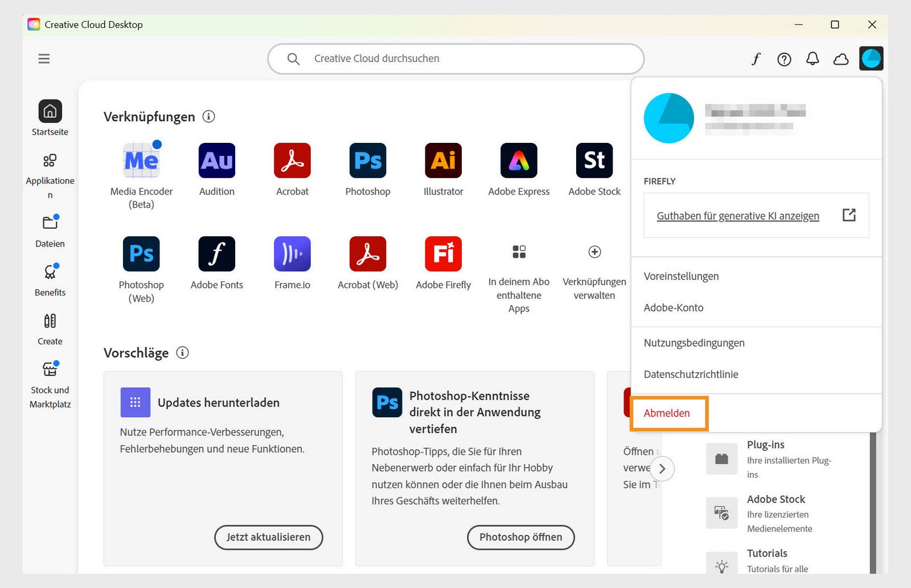Image resolution: width=911 pixels, height=588 pixels.
Task: Open Media Encoder (Beta)
Action: (141, 161)
